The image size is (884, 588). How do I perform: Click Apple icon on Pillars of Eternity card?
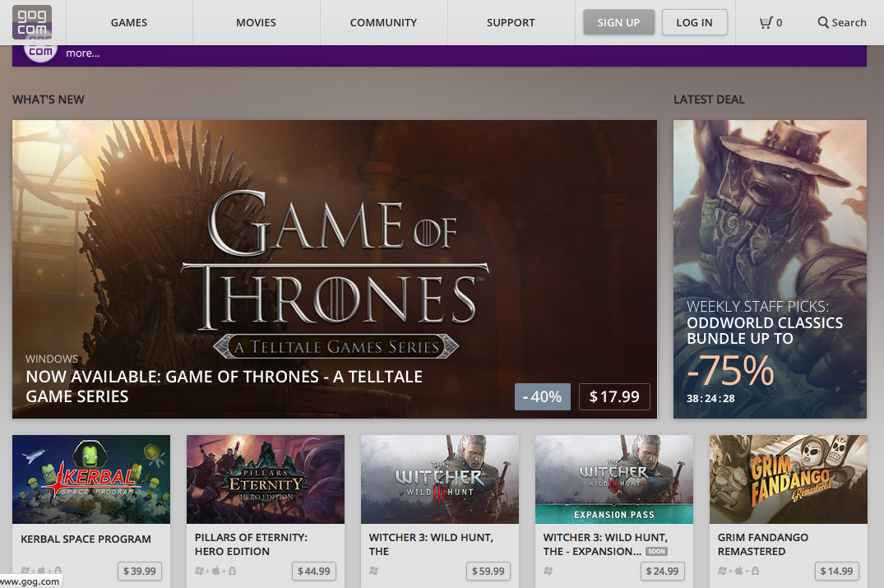click(216, 571)
